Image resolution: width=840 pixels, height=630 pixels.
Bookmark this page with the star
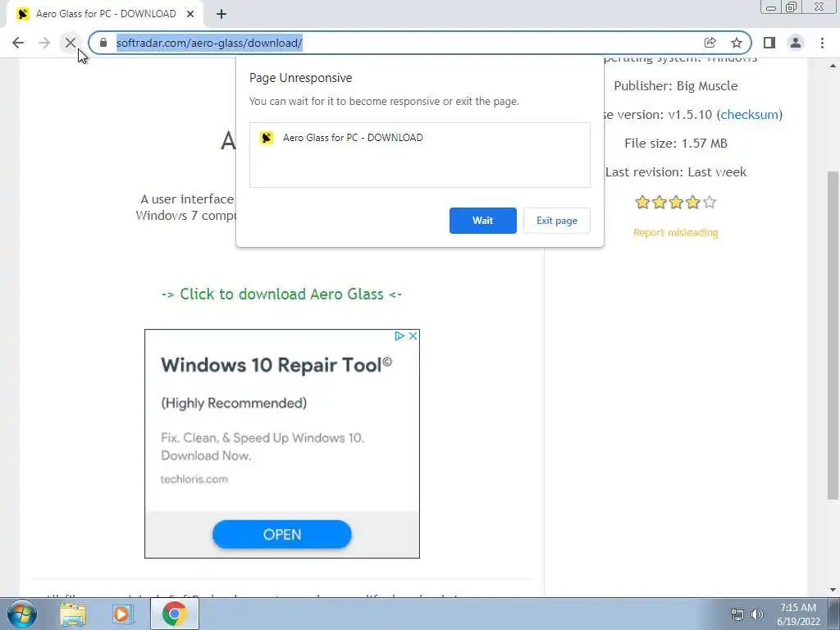tap(737, 43)
